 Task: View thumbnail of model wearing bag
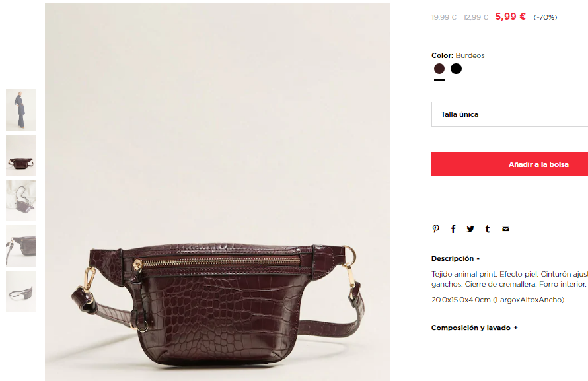pos(20,110)
